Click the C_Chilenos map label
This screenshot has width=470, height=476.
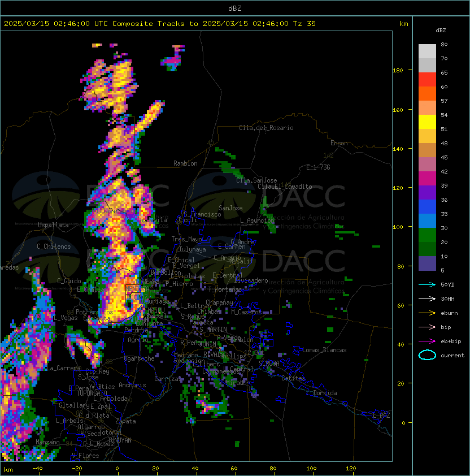(x=54, y=246)
